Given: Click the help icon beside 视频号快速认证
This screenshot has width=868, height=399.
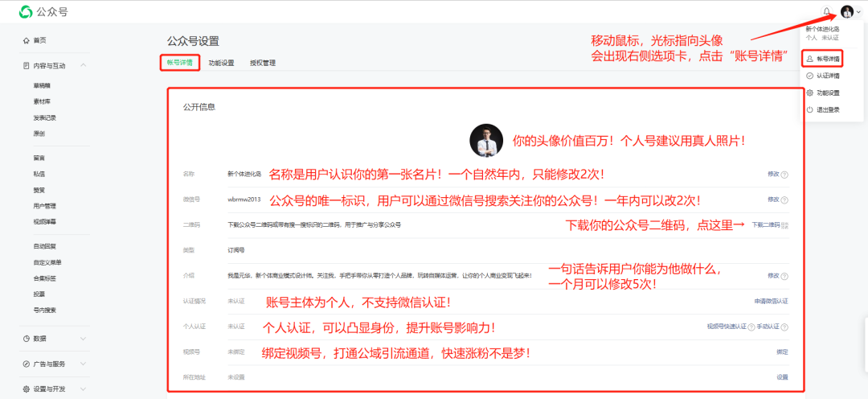Looking at the screenshot, I should coord(750,327).
